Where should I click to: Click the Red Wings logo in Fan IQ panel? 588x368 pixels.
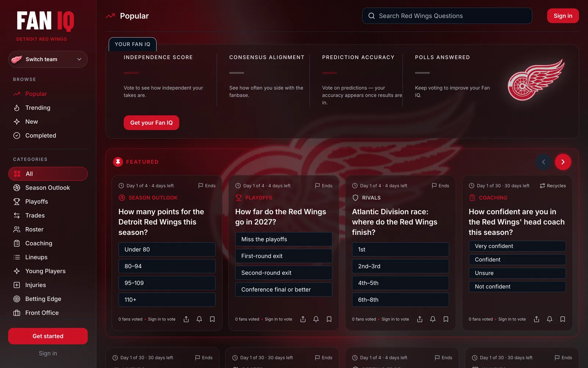coord(536,80)
